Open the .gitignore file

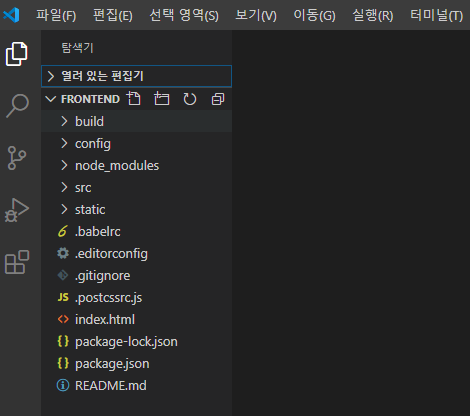point(136,275)
